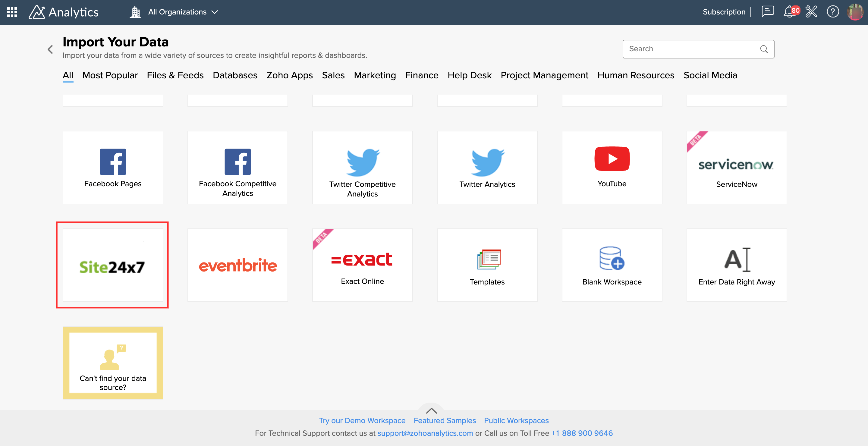
Task: Go back using the left chevron
Action: (x=50, y=49)
